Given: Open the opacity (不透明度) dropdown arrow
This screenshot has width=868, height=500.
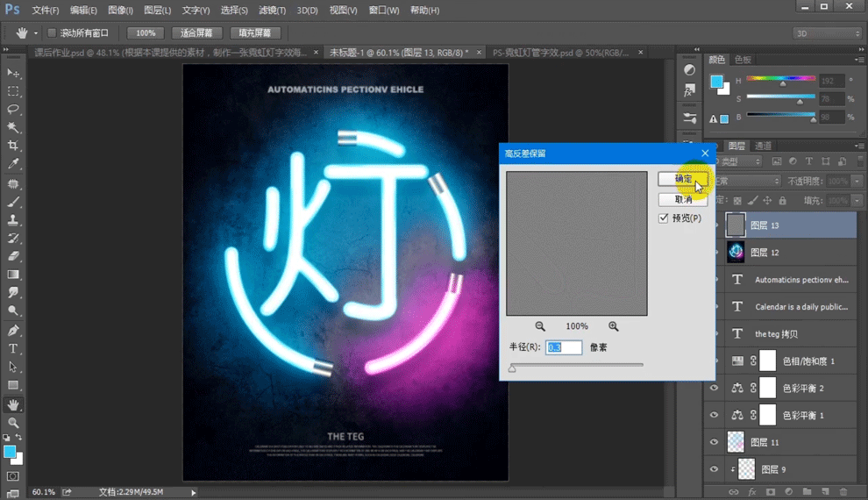Looking at the screenshot, I should 857,181.
